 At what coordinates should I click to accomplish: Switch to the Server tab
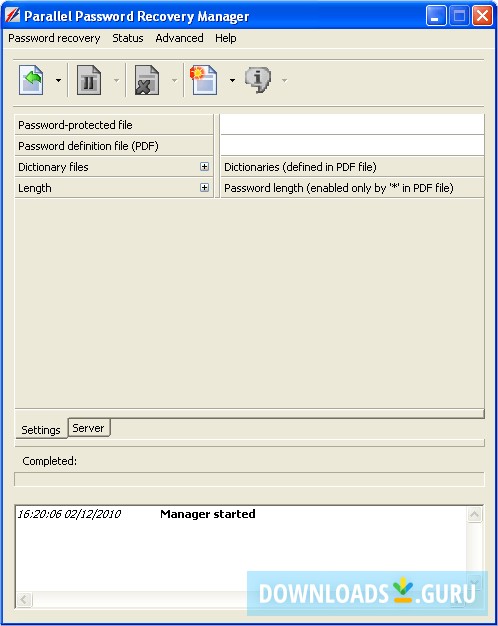click(89, 428)
